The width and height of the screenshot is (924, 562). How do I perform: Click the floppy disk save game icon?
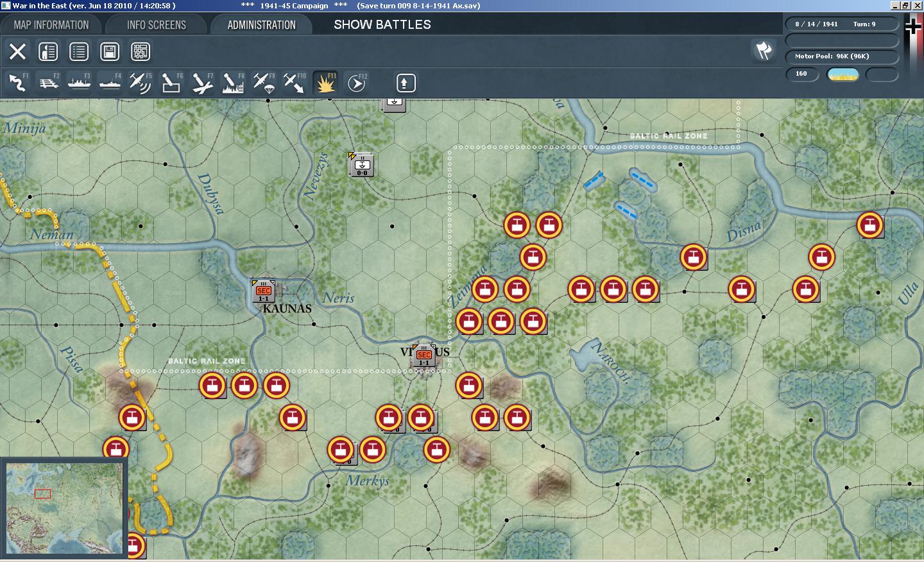[x=110, y=51]
